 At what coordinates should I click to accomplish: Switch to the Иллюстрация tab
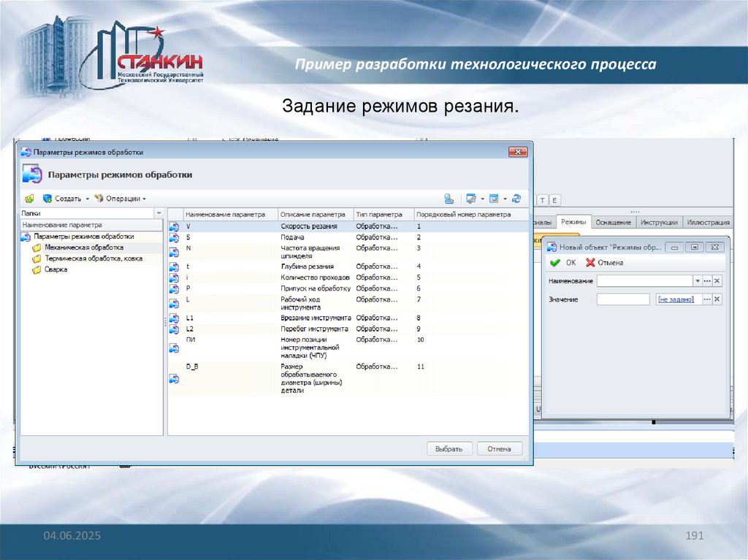pos(708,222)
